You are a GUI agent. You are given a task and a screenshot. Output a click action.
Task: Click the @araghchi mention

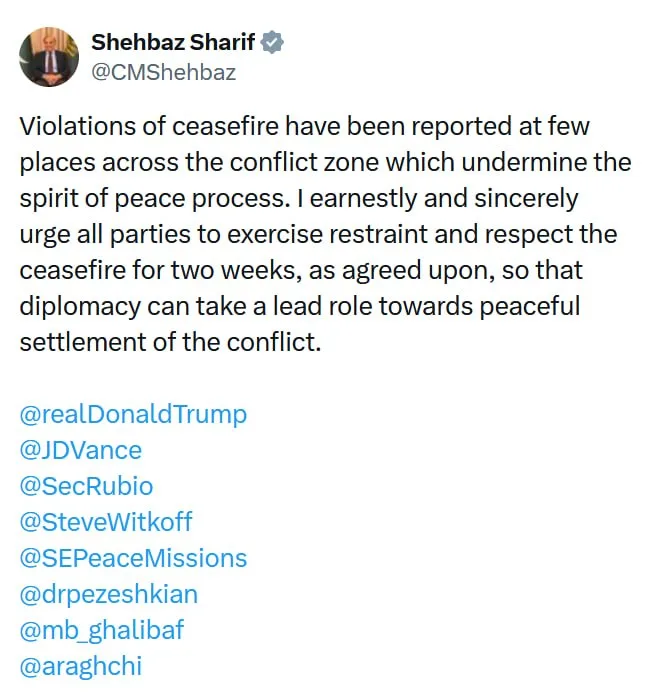pos(81,666)
